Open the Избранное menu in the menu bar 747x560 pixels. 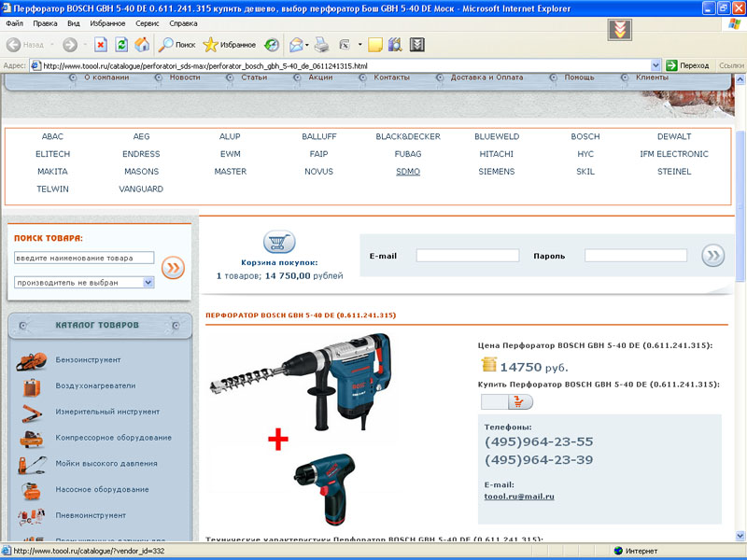(107, 23)
